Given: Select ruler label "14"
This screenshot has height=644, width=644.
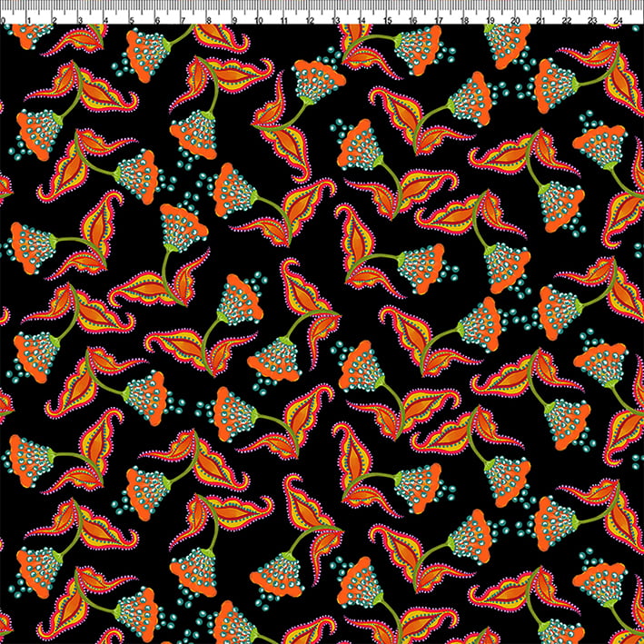Looking at the screenshot, I should coord(362,21).
